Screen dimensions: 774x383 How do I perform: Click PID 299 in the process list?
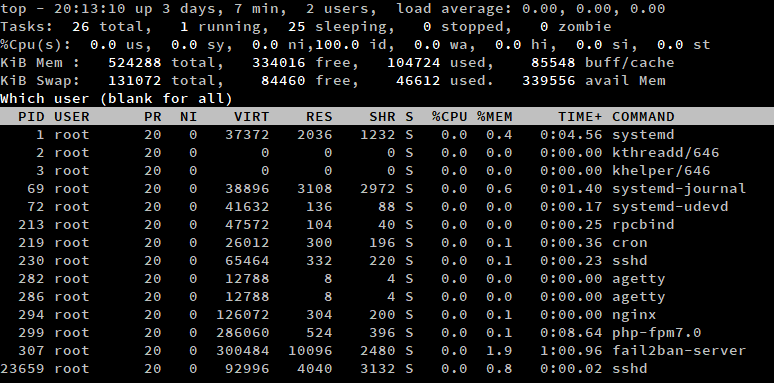(x=31, y=333)
